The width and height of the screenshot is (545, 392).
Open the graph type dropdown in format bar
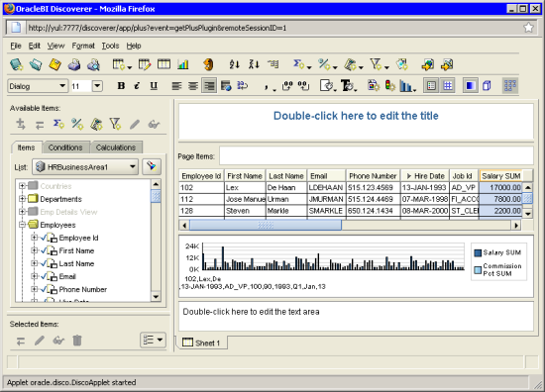click(x=415, y=89)
